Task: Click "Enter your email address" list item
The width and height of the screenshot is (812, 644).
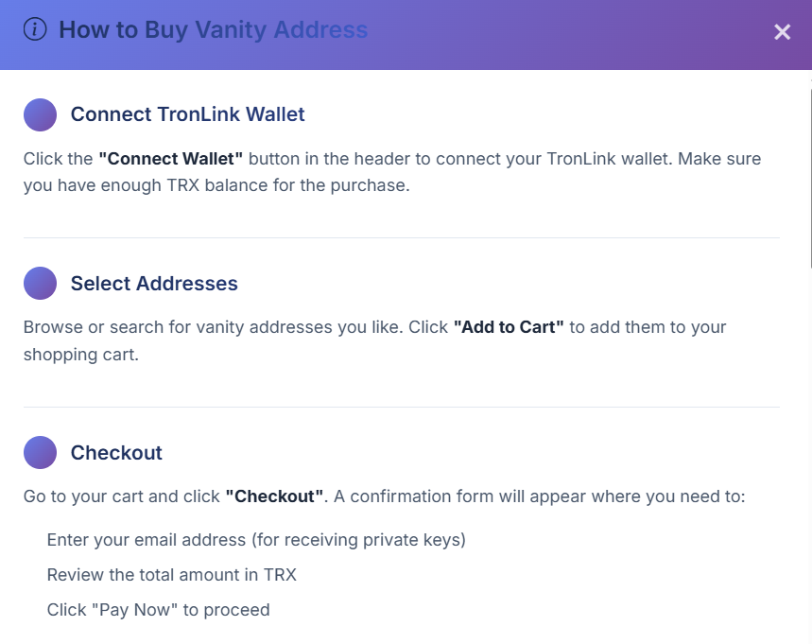Action: coord(256,540)
